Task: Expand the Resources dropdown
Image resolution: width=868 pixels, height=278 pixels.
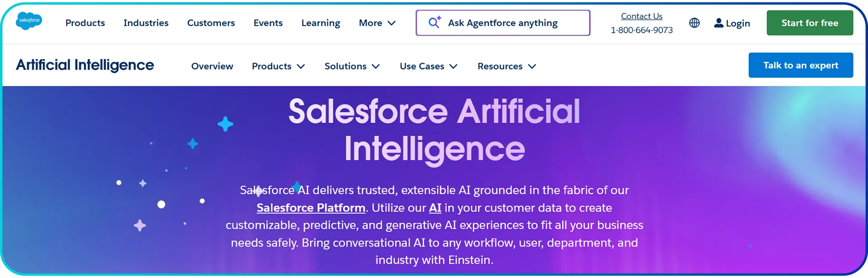Action: click(x=506, y=66)
